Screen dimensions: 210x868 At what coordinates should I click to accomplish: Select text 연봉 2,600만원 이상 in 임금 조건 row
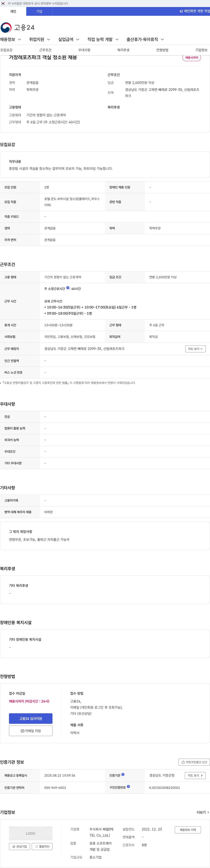163,277
